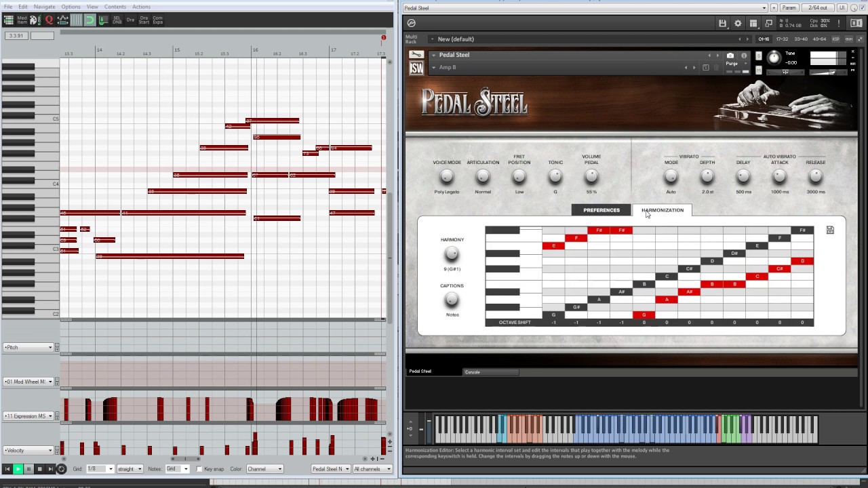Click the instrument wrench edit icon
This screenshot has width=868, height=488.
416,55
